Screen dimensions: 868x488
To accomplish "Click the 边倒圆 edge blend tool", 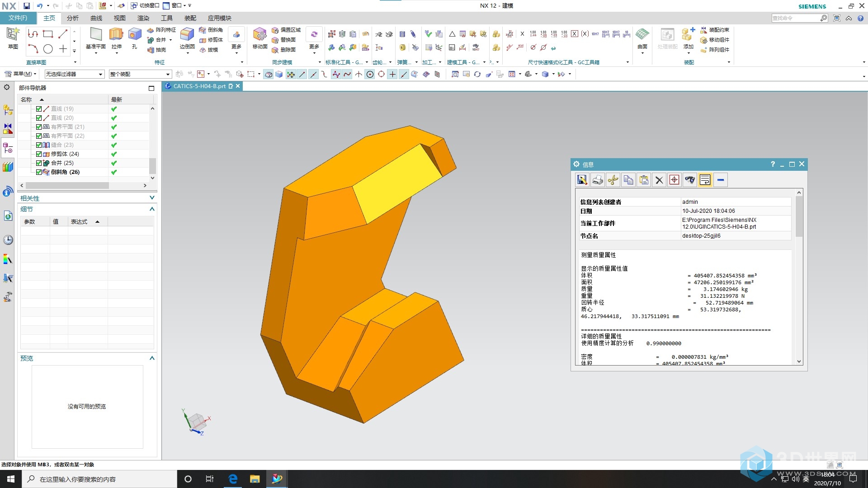I will (187, 38).
